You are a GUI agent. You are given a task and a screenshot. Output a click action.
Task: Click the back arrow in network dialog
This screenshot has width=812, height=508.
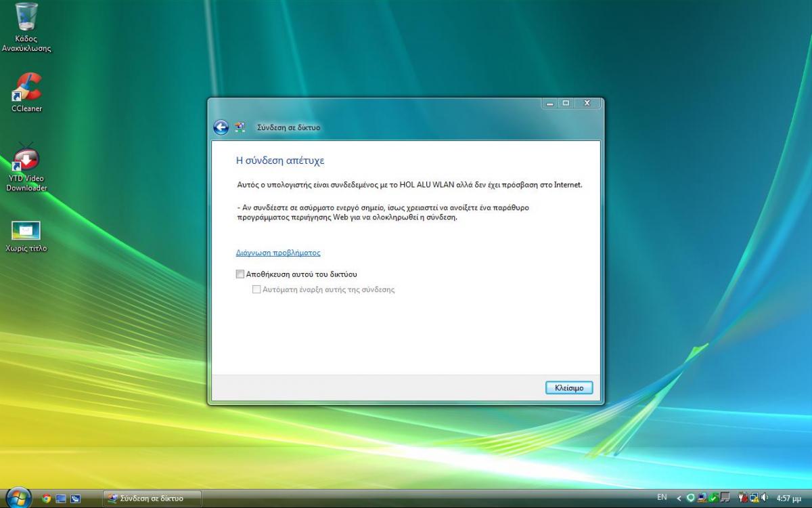click(x=221, y=127)
